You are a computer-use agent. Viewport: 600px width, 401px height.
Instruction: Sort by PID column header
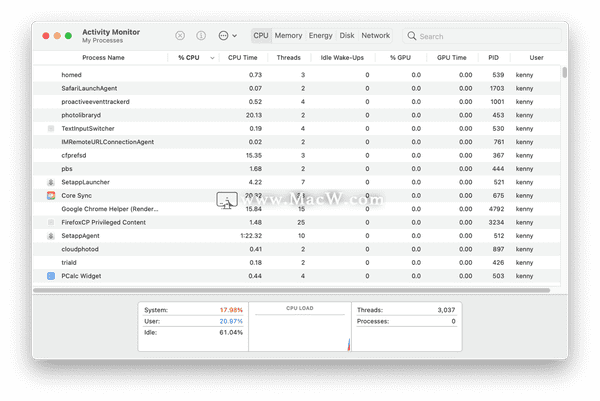tap(494, 58)
